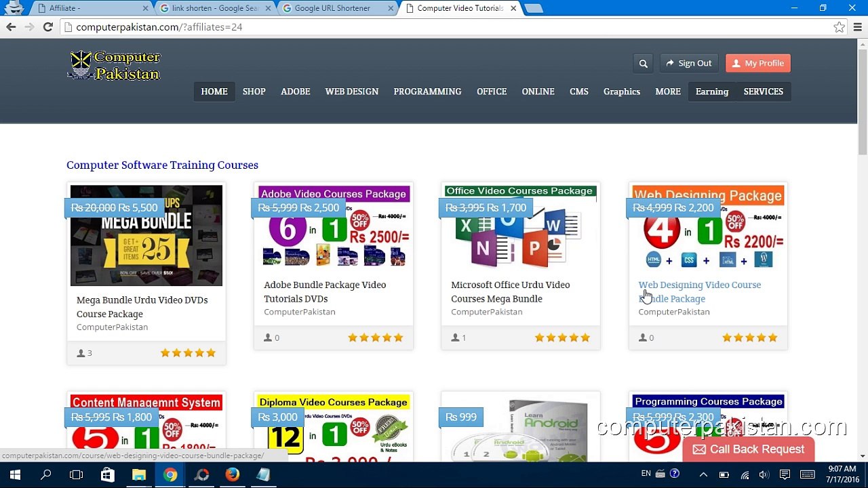Launch File Explorer from the taskbar
This screenshot has width=868, height=488.
(139, 474)
